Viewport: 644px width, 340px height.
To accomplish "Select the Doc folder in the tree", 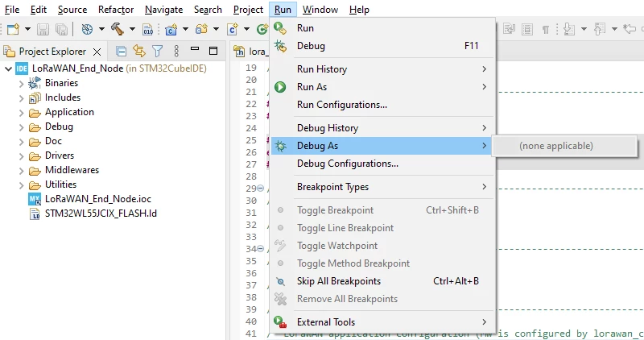I will click(x=53, y=141).
